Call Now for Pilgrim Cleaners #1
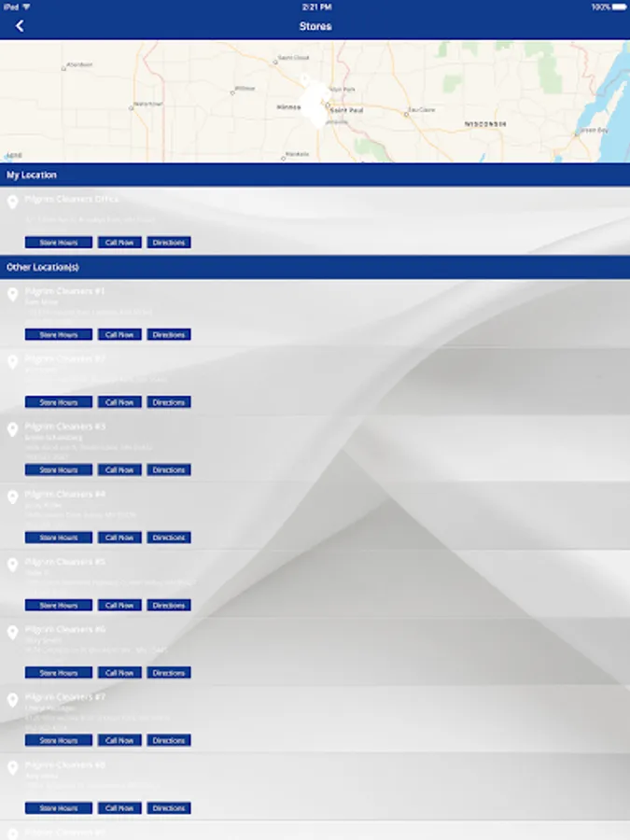The image size is (630, 840). pyautogui.click(x=119, y=334)
